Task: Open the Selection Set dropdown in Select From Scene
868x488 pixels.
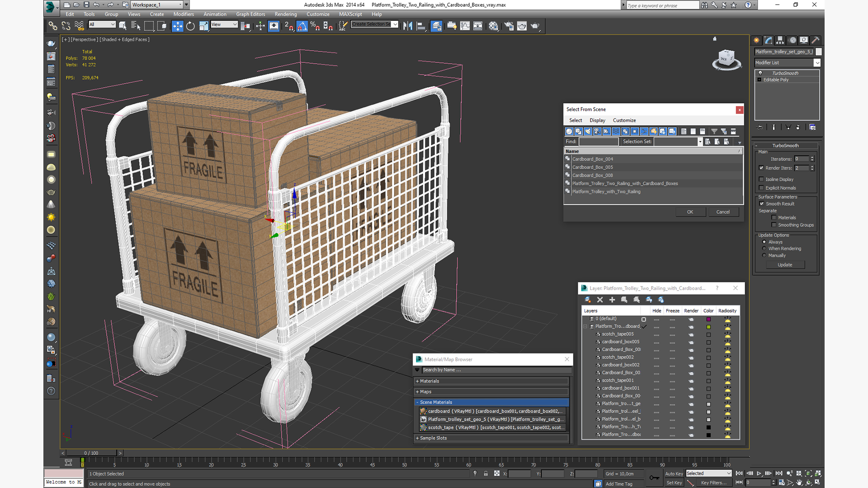Action: pyautogui.click(x=700, y=141)
